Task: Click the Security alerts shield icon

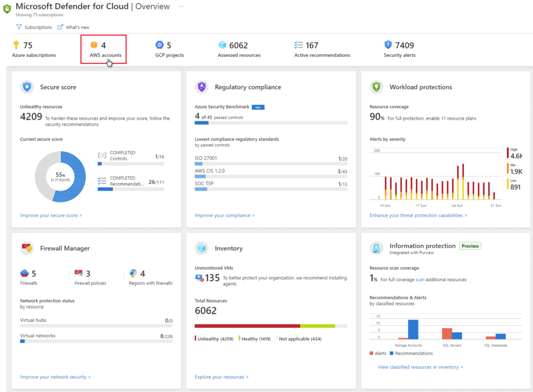Action: [388, 45]
